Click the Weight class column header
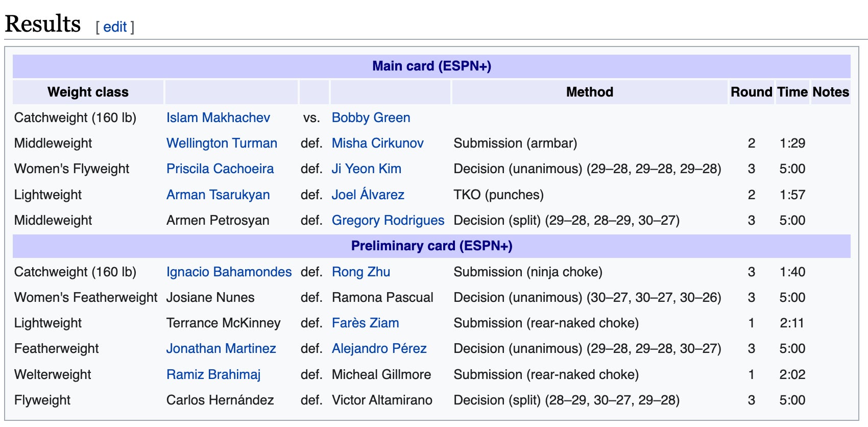This screenshot has height=427, width=868. [x=88, y=92]
